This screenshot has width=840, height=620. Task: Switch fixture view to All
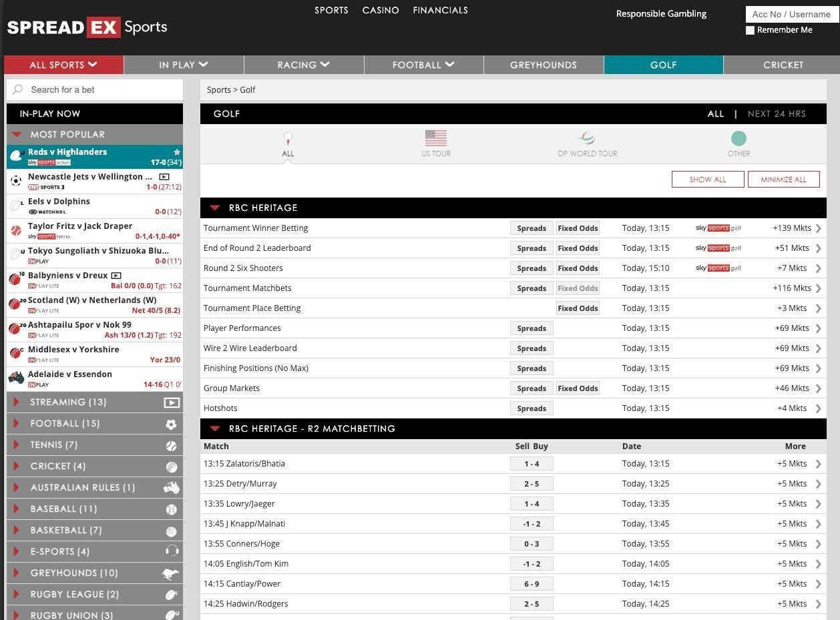(715, 113)
